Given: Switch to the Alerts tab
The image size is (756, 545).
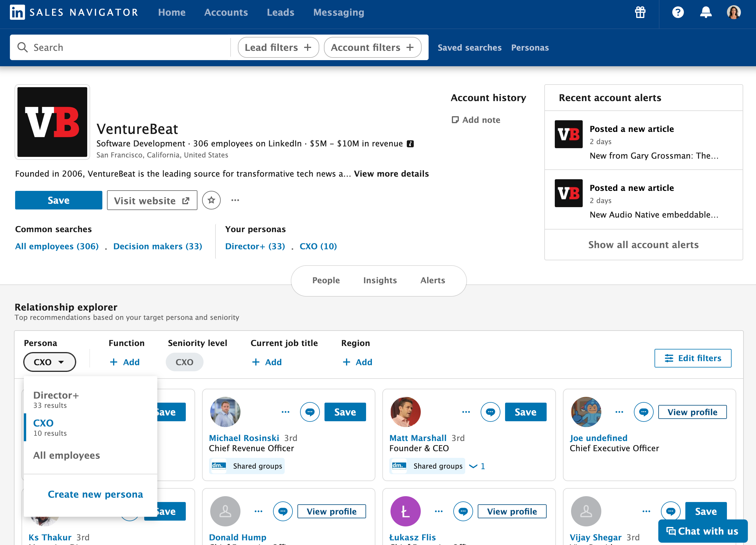Looking at the screenshot, I should click(433, 281).
